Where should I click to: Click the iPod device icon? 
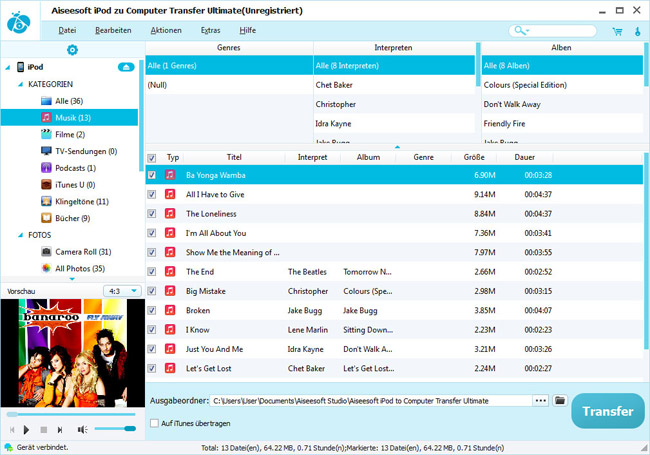[20, 67]
